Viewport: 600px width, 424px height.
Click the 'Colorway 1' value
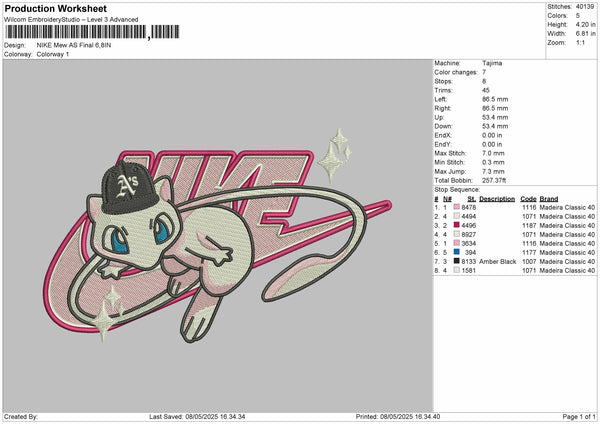coord(53,54)
